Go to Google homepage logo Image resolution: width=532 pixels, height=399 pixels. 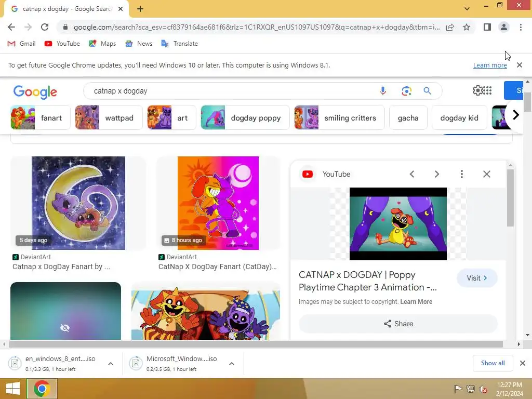(35, 91)
